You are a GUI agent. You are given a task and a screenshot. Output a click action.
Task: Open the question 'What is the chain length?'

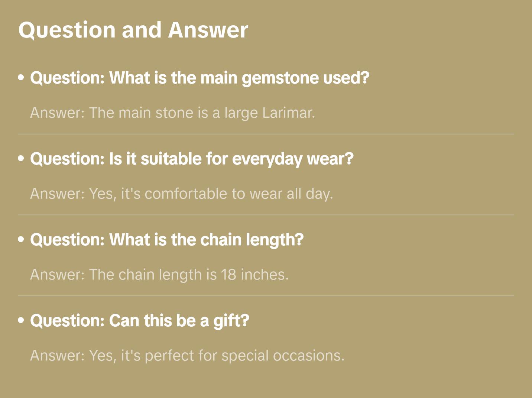pos(167,240)
